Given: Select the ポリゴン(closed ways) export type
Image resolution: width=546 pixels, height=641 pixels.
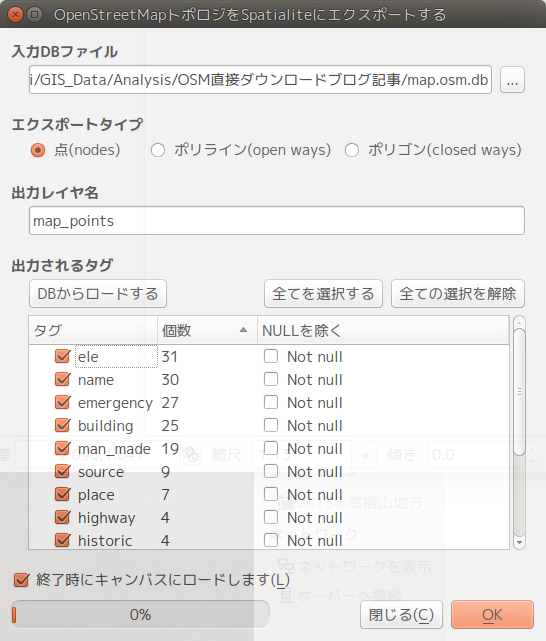Looking at the screenshot, I should [352, 150].
